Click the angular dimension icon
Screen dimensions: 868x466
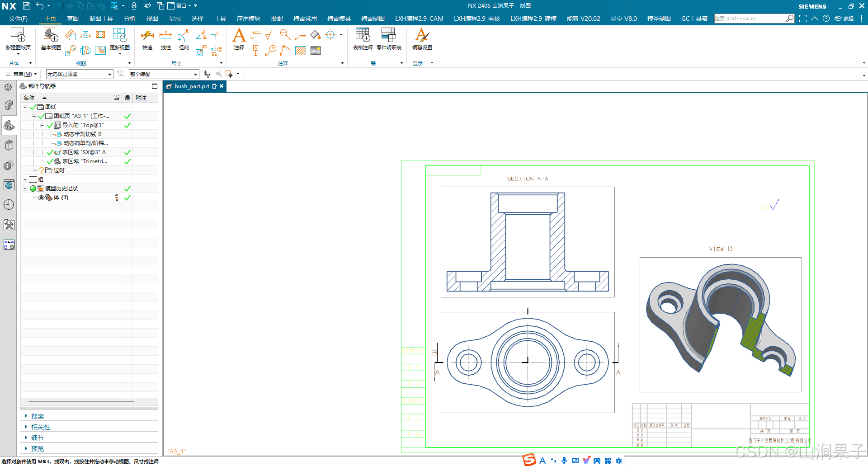[202, 35]
